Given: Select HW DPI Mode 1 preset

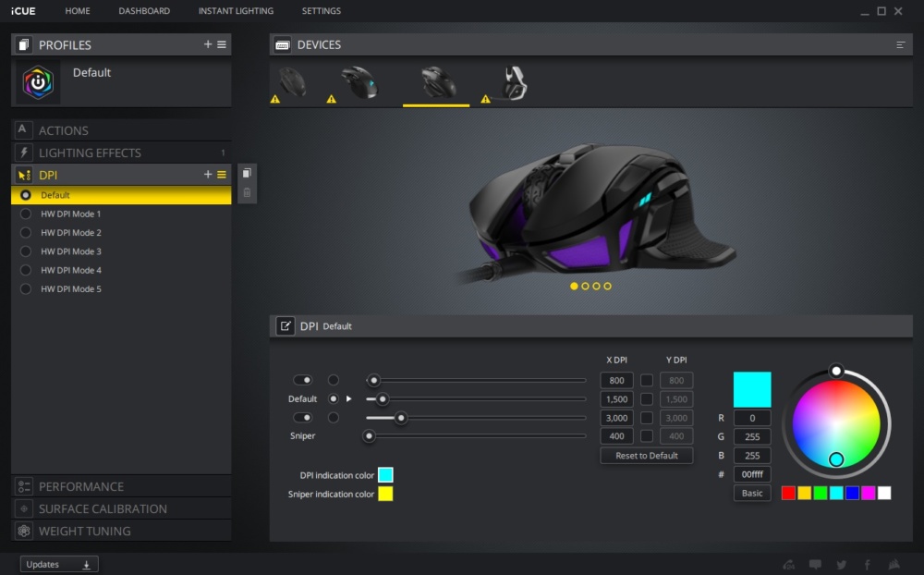Looking at the screenshot, I should (x=121, y=214).
